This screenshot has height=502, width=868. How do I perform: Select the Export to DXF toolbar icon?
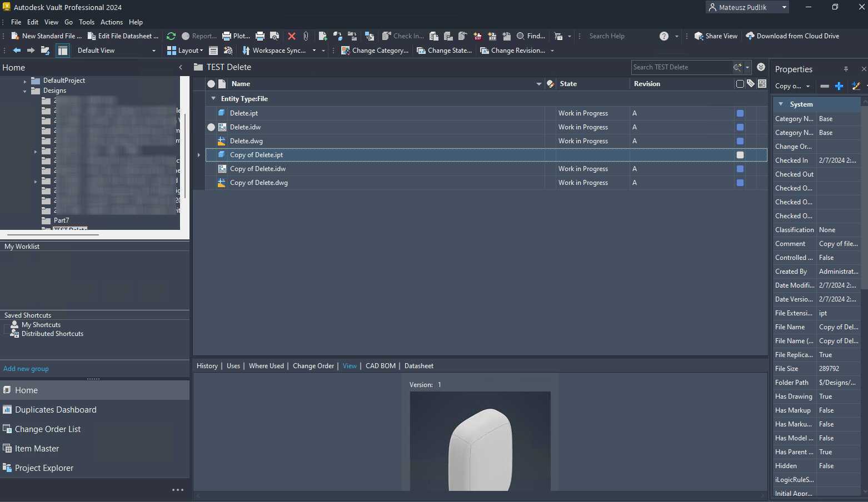pos(477,36)
